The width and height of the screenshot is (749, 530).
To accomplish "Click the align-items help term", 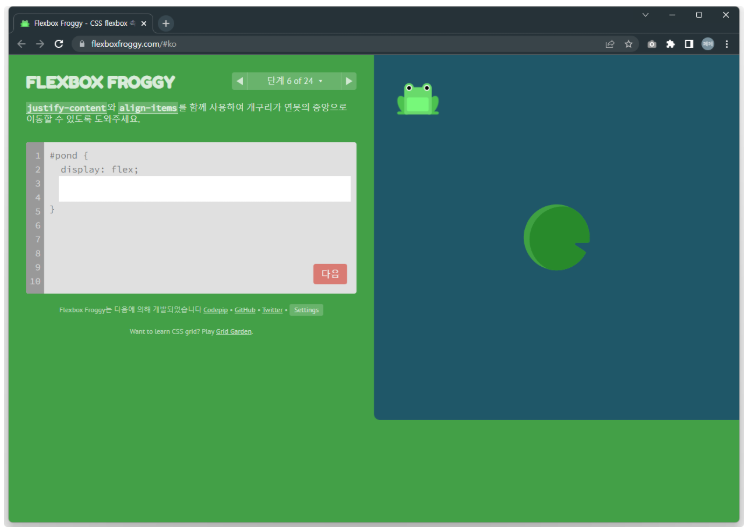I will [148, 108].
